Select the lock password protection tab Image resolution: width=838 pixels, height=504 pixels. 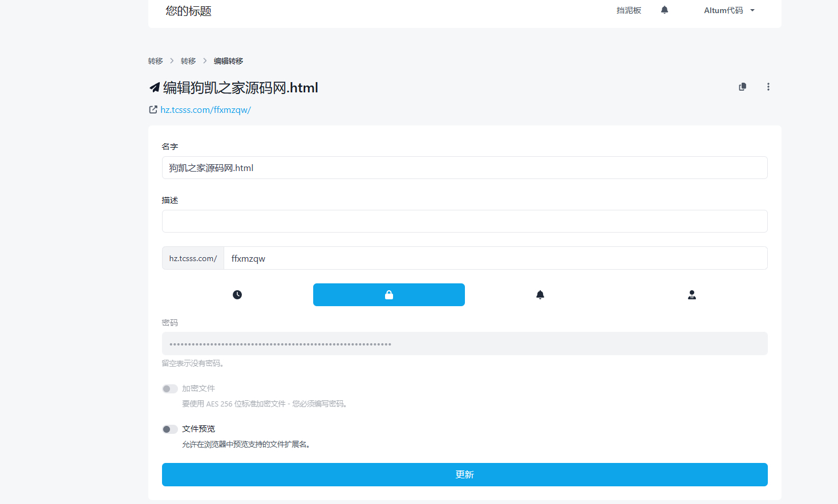(389, 295)
